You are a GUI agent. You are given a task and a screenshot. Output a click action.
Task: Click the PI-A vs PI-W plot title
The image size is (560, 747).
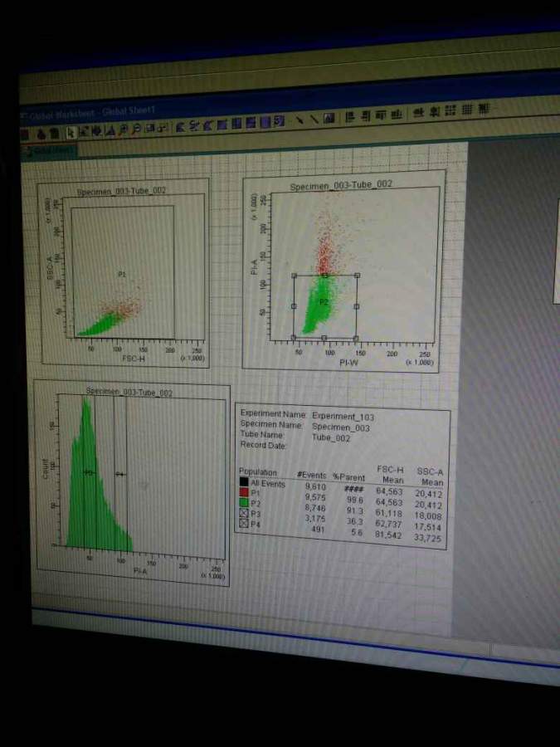[x=341, y=185]
